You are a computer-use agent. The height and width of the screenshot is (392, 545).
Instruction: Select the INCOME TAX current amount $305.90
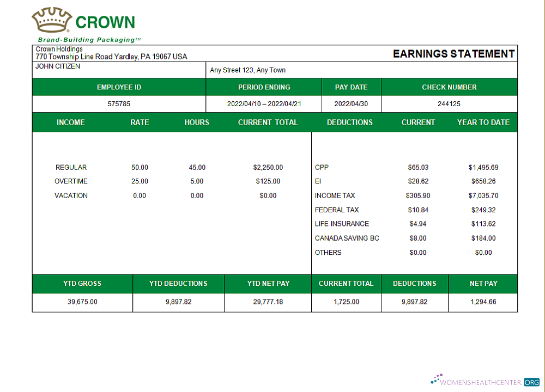tap(418, 196)
